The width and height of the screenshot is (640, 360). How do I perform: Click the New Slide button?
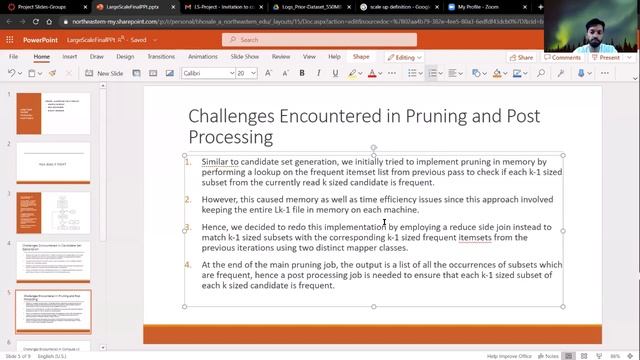tap(104, 73)
